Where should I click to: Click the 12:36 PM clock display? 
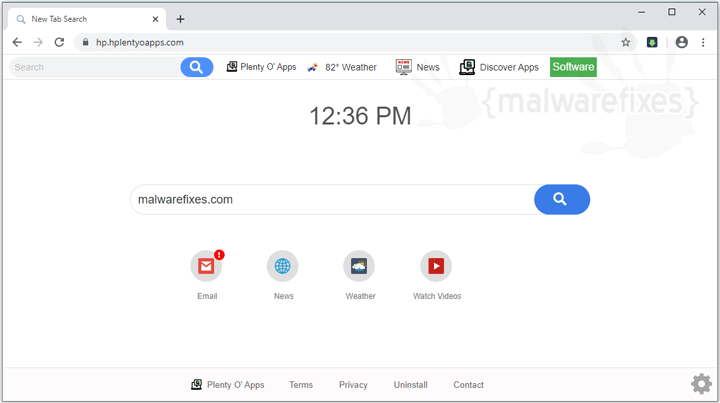point(360,116)
